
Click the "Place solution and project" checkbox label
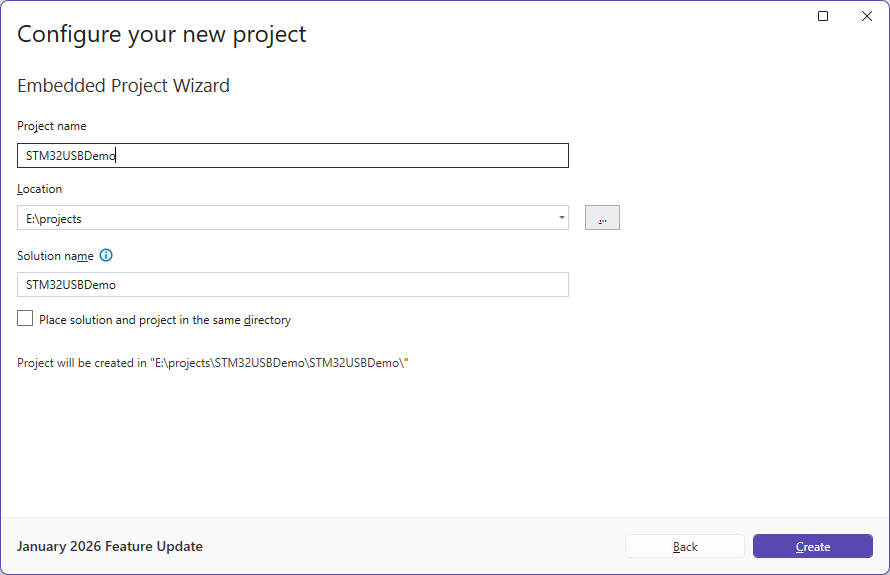click(x=165, y=320)
